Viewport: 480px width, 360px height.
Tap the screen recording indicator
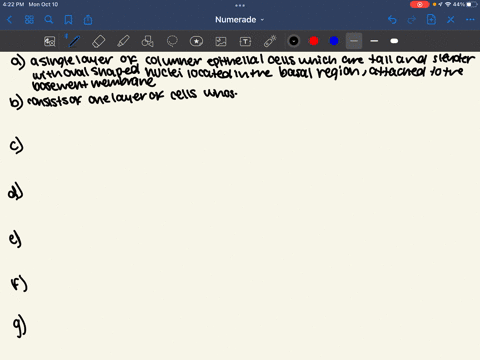(x=420, y=4)
